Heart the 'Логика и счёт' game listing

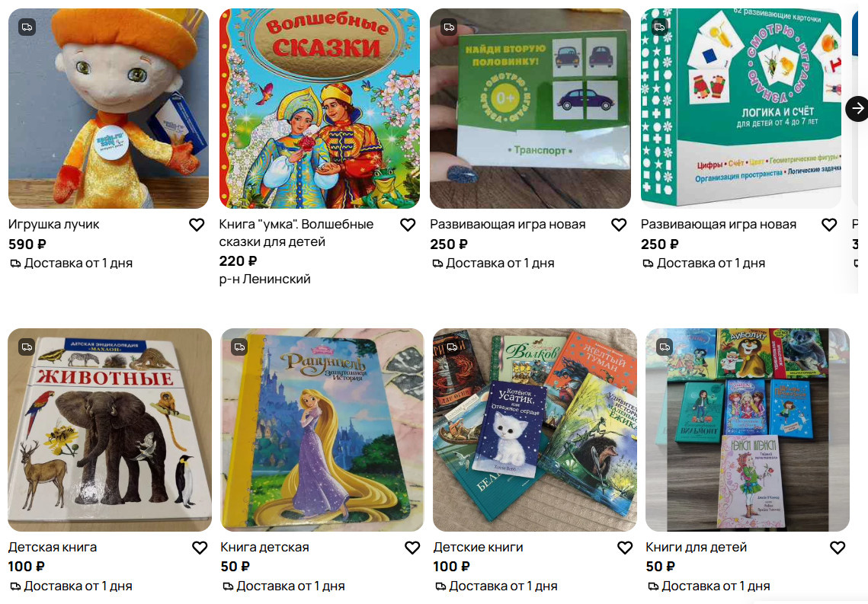click(828, 225)
